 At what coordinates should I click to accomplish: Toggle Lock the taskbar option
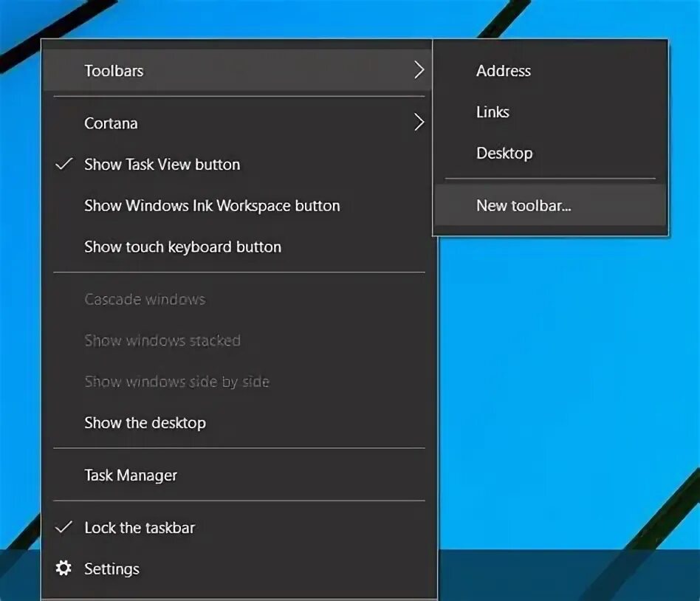239,527
